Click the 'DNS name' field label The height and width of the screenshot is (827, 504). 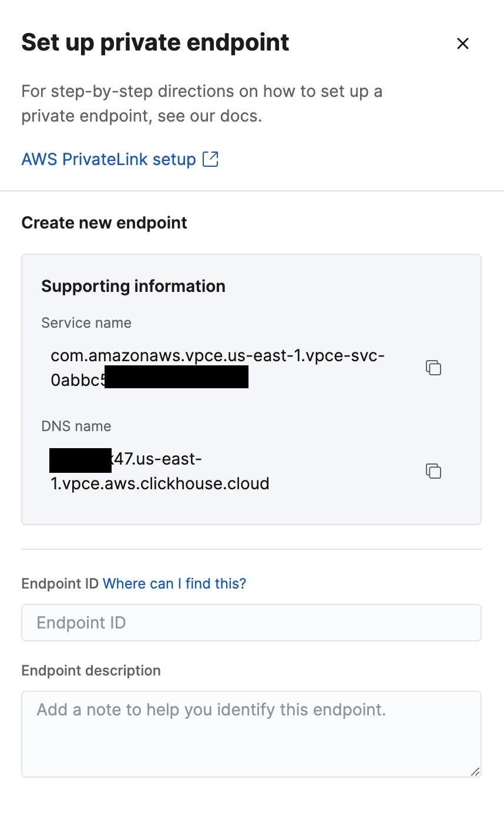(76, 426)
